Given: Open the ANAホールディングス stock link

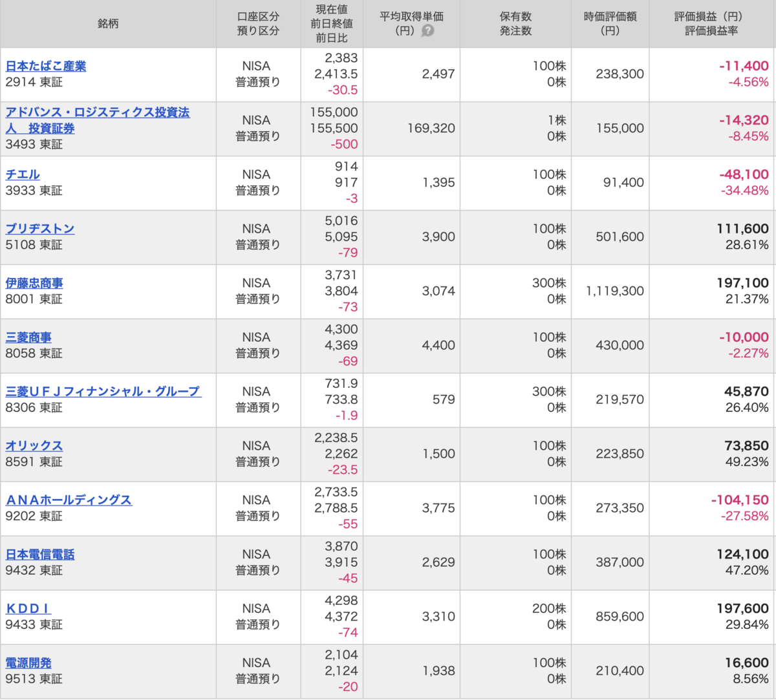Looking at the screenshot, I should tap(69, 500).
